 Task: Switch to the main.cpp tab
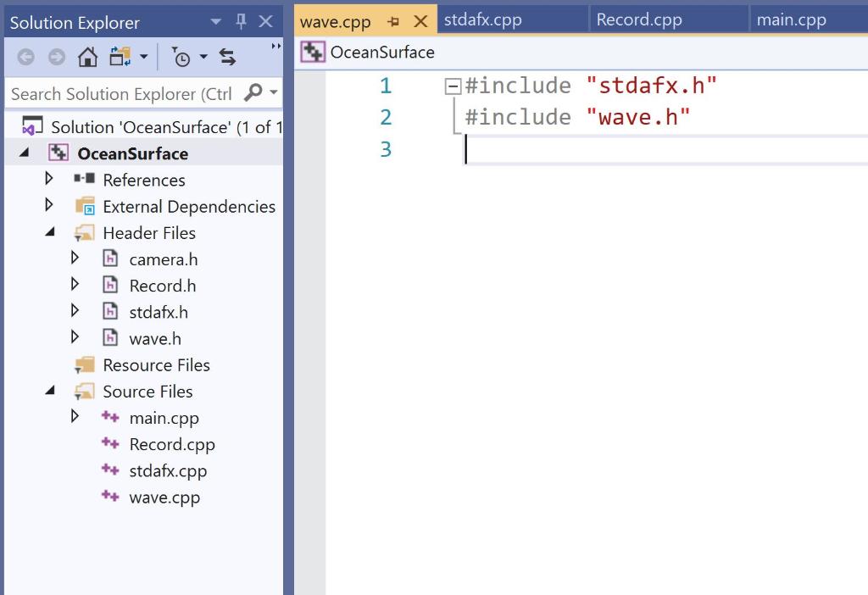tap(790, 17)
